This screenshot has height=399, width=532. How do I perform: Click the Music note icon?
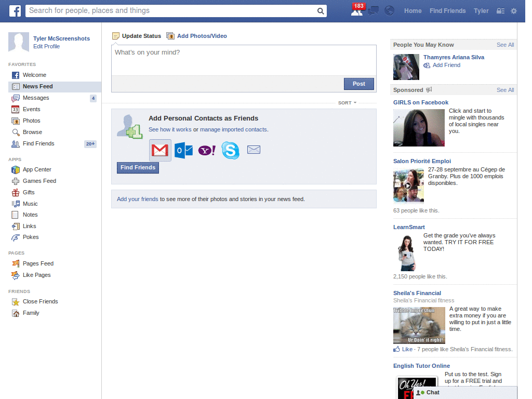[16, 204]
